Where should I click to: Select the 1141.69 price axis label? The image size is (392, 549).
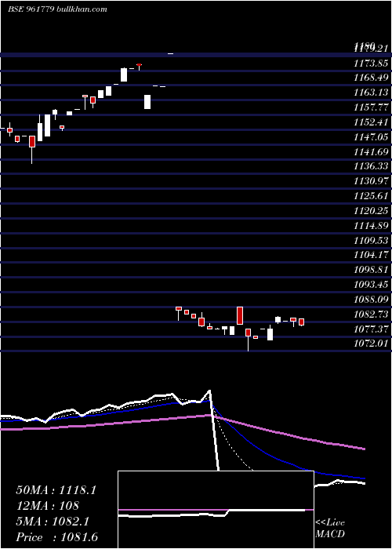371,151
